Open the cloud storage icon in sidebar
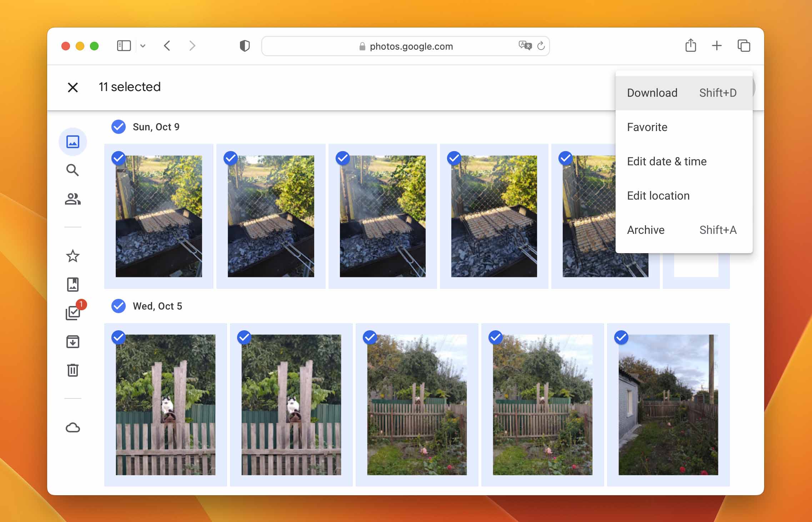The image size is (812, 522). pos(73,427)
